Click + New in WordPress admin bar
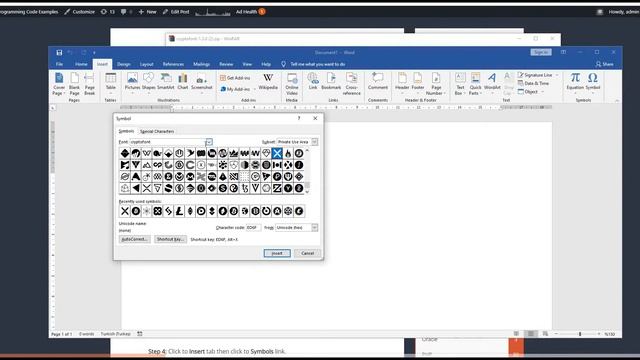 (x=147, y=12)
